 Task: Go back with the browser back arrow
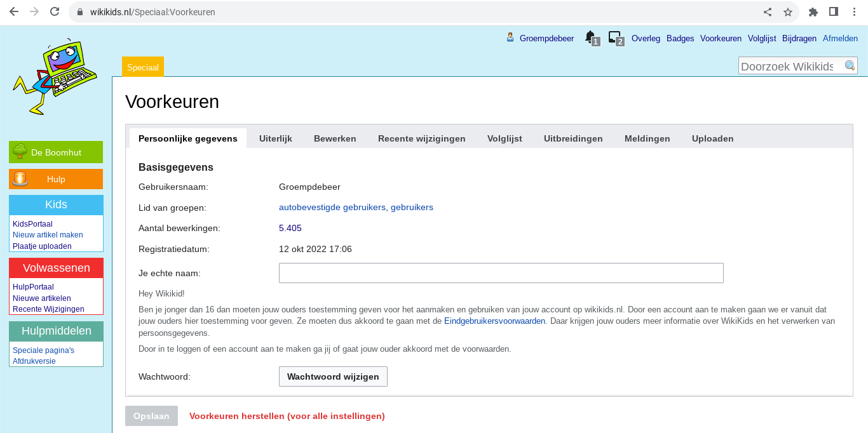(13, 11)
